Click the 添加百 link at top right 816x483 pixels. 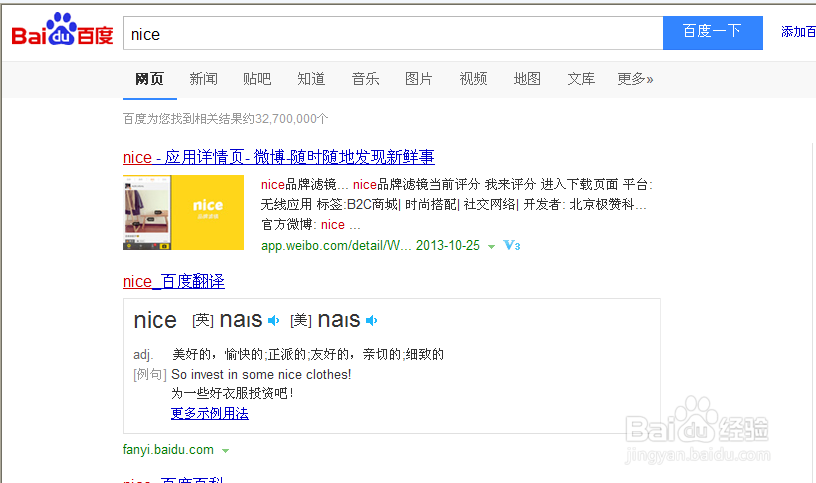click(798, 32)
